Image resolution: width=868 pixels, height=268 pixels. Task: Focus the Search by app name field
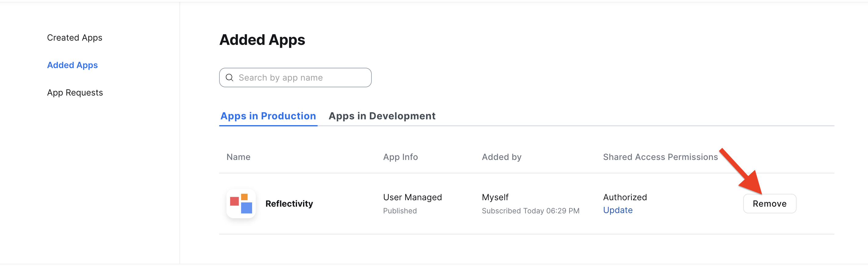[x=295, y=78]
